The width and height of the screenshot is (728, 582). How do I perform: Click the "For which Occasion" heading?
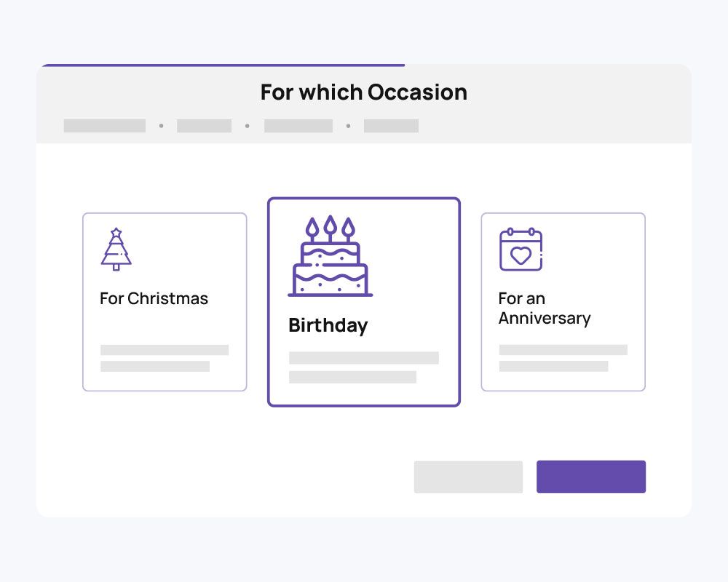(x=364, y=92)
